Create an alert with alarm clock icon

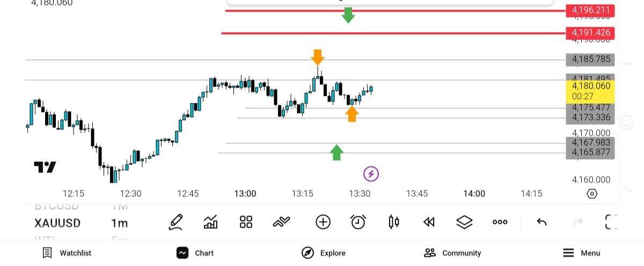tap(358, 222)
